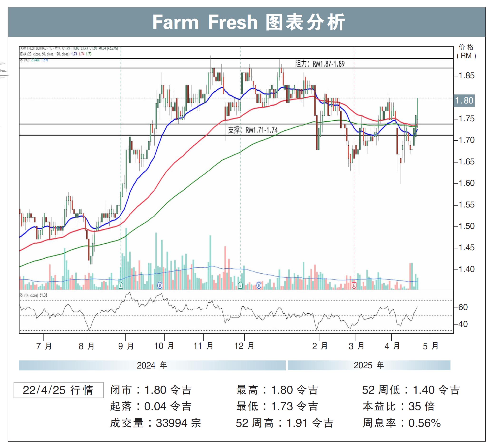Click the RSI 60 axis tick

tap(463, 307)
